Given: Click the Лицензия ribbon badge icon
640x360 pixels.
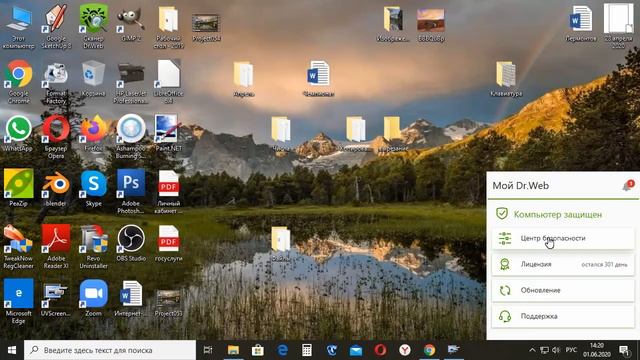Looking at the screenshot, I should [x=505, y=264].
